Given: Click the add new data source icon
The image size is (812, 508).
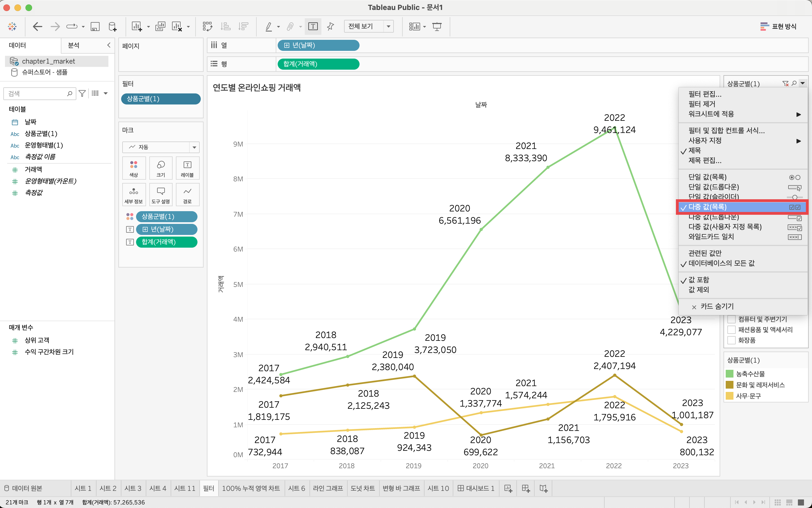Looking at the screenshot, I should point(113,27).
